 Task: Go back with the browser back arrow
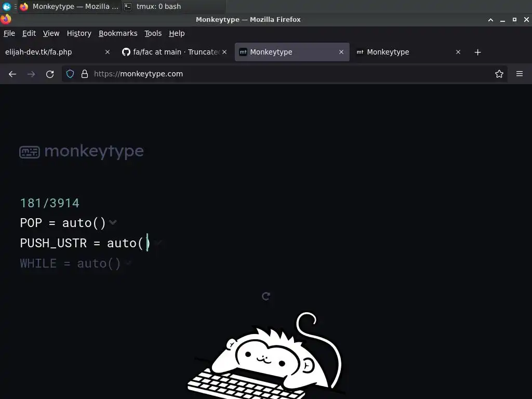pos(12,74)
